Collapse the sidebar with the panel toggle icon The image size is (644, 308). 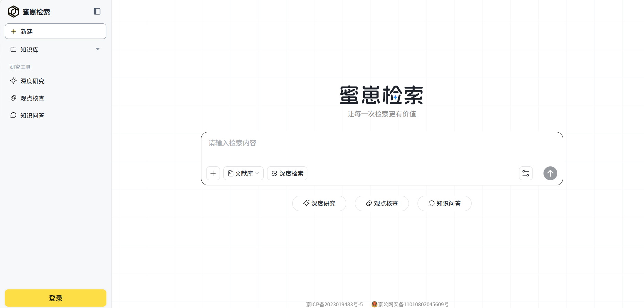click(97, 11)
